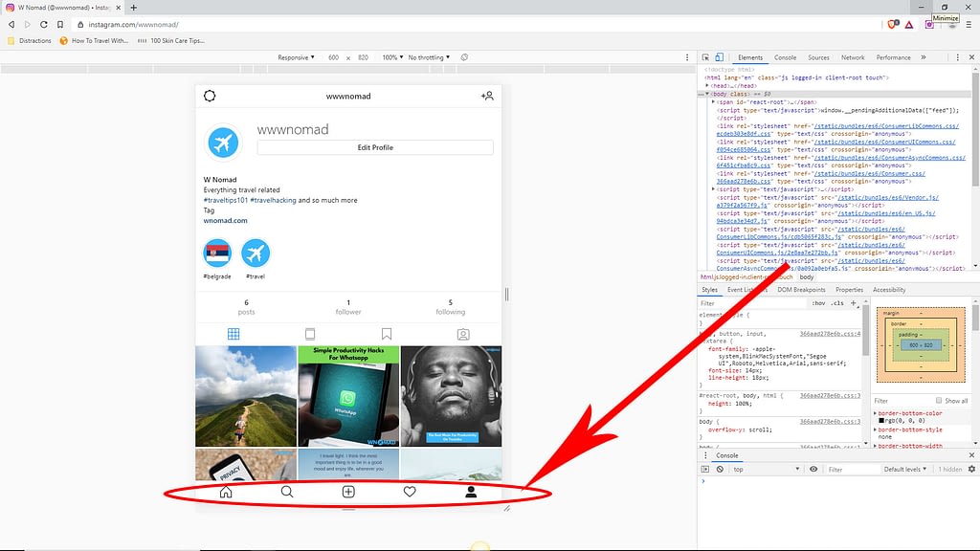Open the Distractions bookmark folder
980x551 pixels.
coord(30,40)
